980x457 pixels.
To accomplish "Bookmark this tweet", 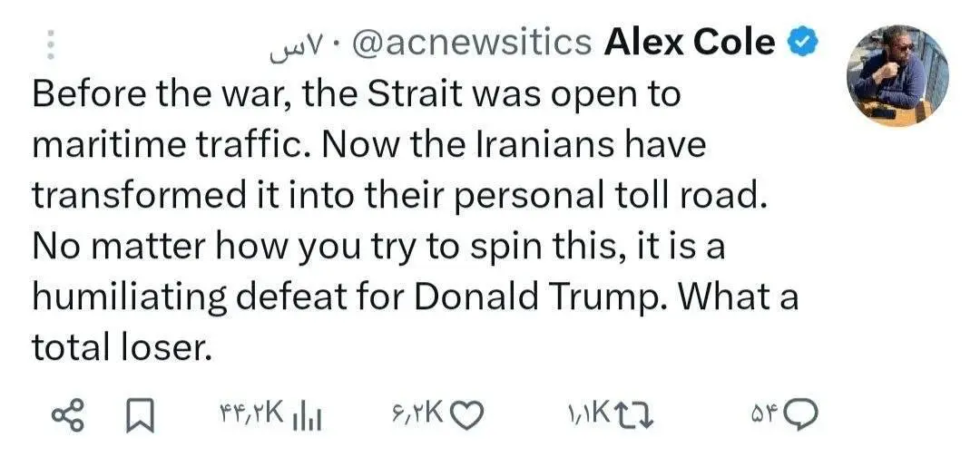I will (138, 415).
